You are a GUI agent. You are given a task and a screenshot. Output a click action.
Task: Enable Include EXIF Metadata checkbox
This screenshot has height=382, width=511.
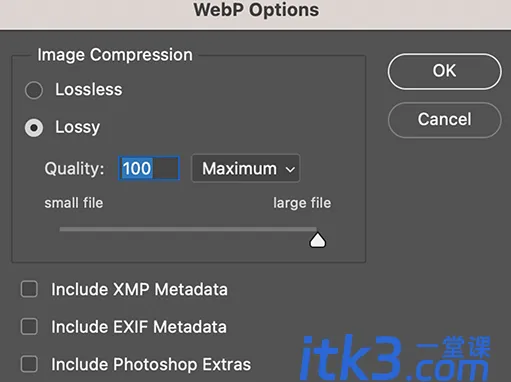tap(29, 326)
